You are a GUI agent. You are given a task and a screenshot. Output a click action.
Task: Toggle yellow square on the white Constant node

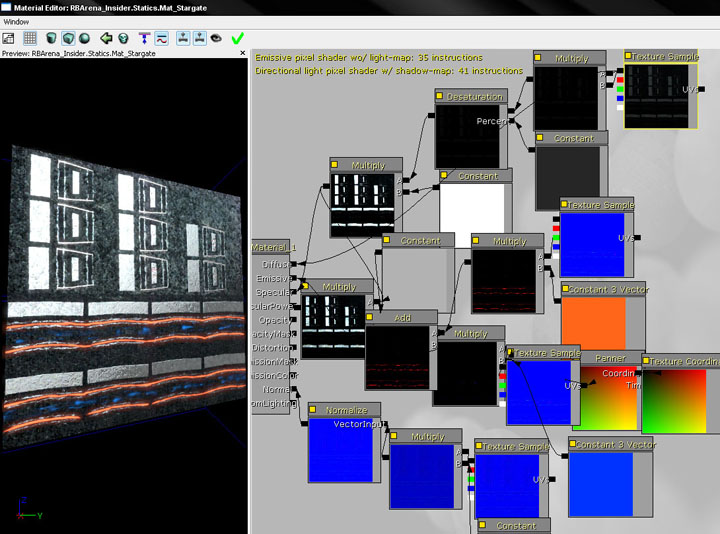444,175
